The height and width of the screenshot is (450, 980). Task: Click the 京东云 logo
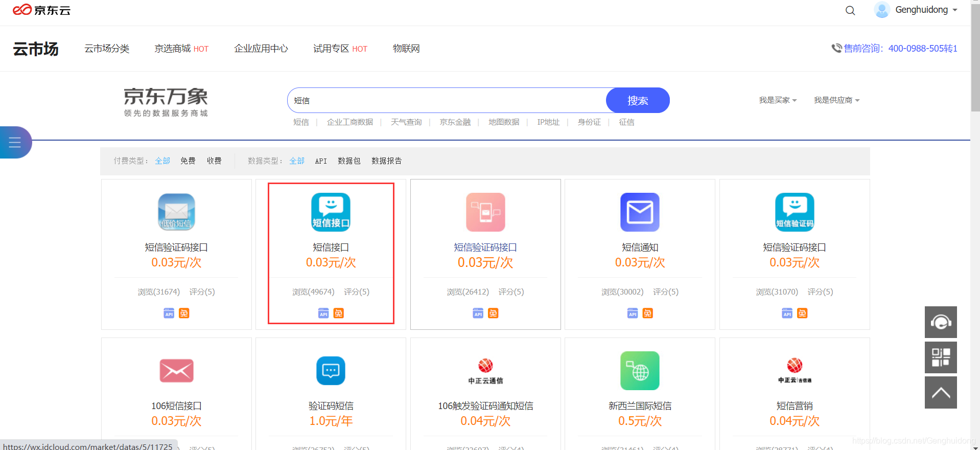[41, 10]
